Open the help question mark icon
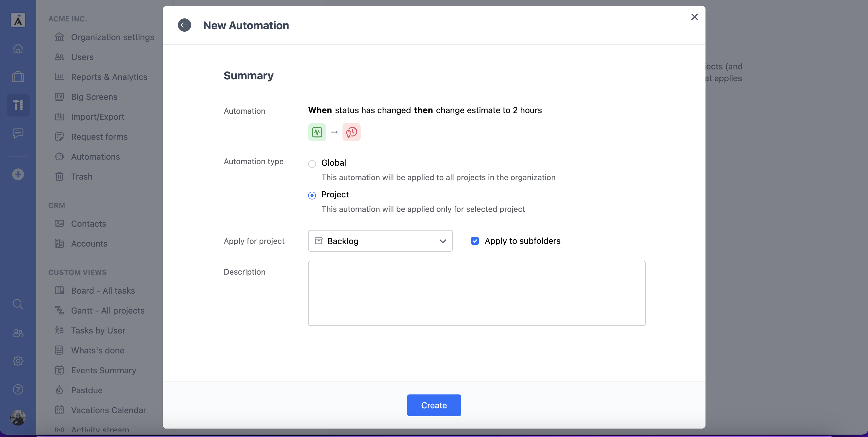 [18, 390]
